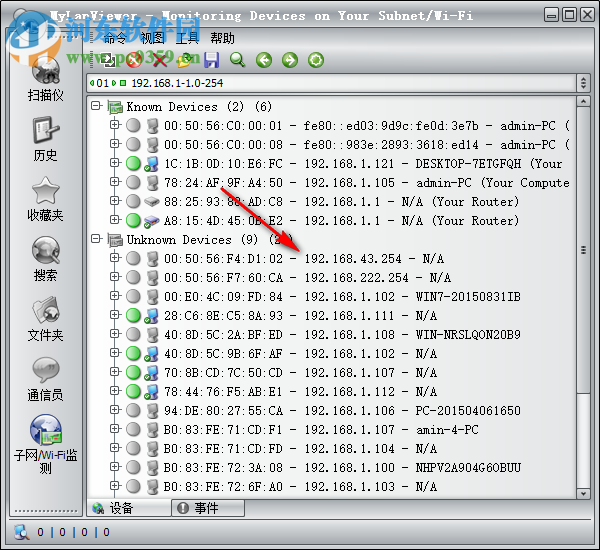Open the 历史 history sidebar icon
Screen dimensions: 600x550
tap(46, 130)
